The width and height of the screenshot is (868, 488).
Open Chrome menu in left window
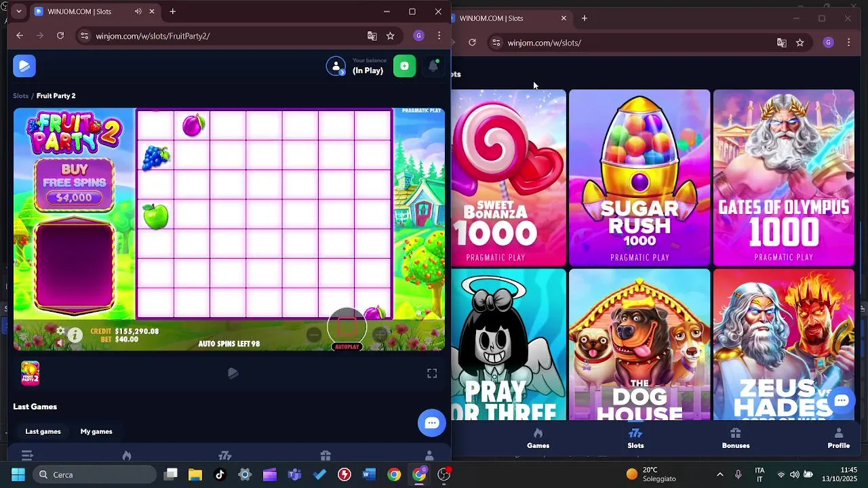tap(439, 36)
